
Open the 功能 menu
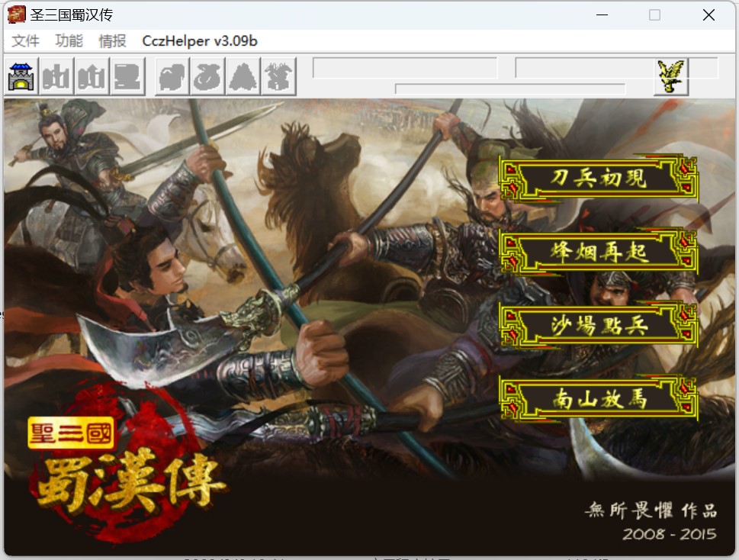(69, 41)
